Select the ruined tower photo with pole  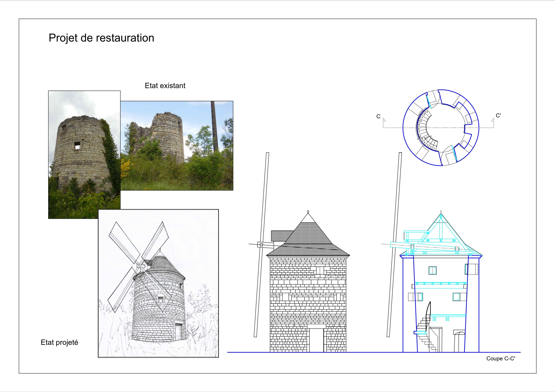(x=177, y=146)
